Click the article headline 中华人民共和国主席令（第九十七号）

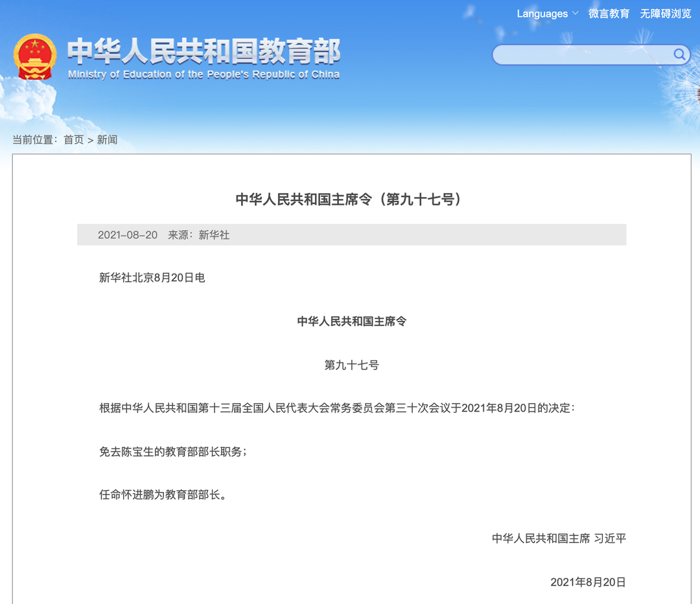click(351, 199)
